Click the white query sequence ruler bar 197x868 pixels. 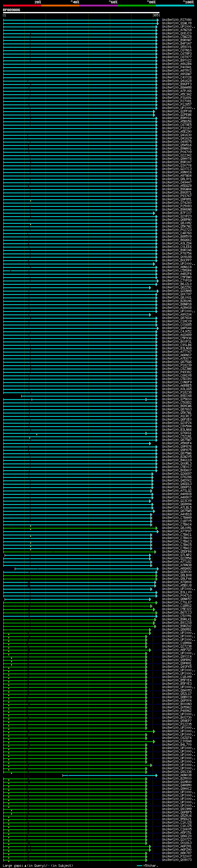[x=81, y=13]
